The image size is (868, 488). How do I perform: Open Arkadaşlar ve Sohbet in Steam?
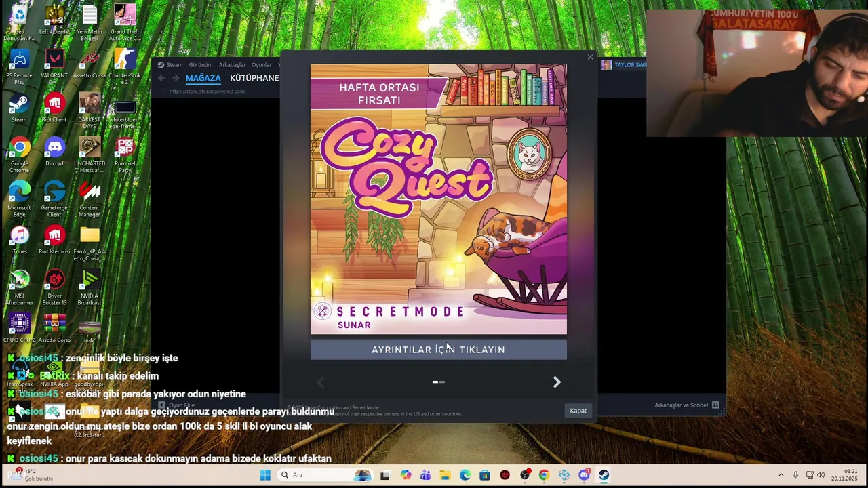point(687,405)
